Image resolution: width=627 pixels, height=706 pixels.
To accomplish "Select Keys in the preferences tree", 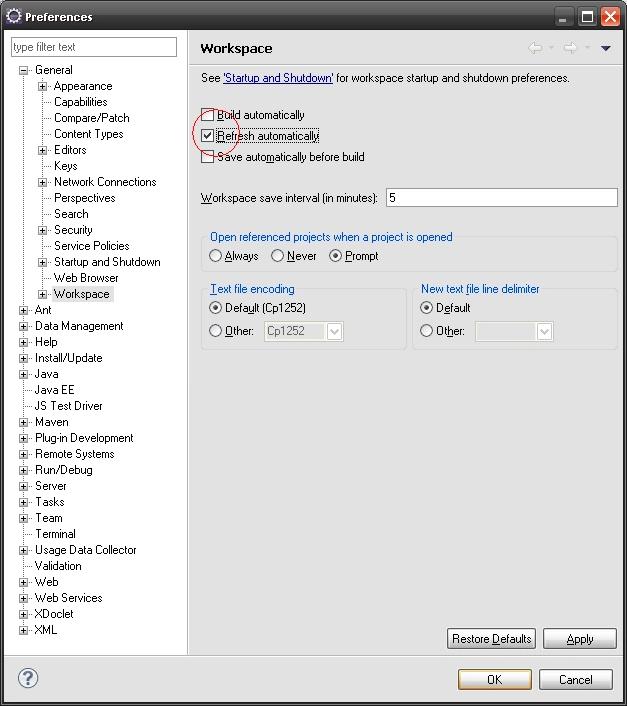I will (x=65, y=166).
